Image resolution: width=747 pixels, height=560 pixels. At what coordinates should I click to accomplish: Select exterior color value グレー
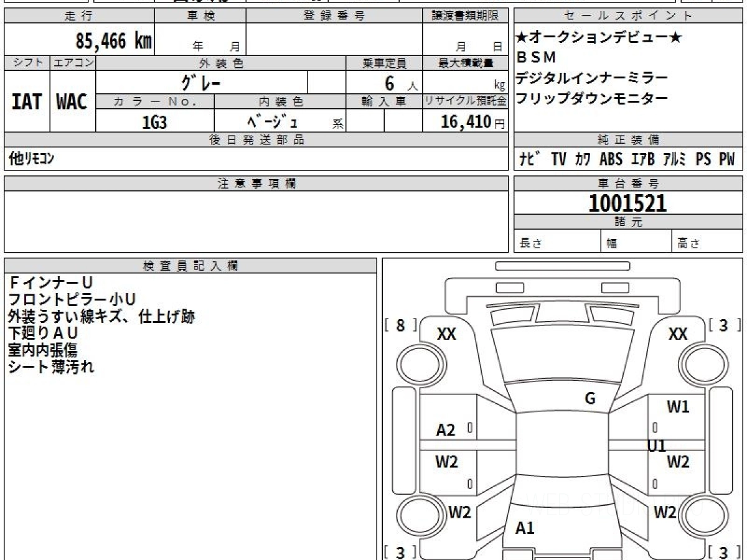tap(202, 82)
